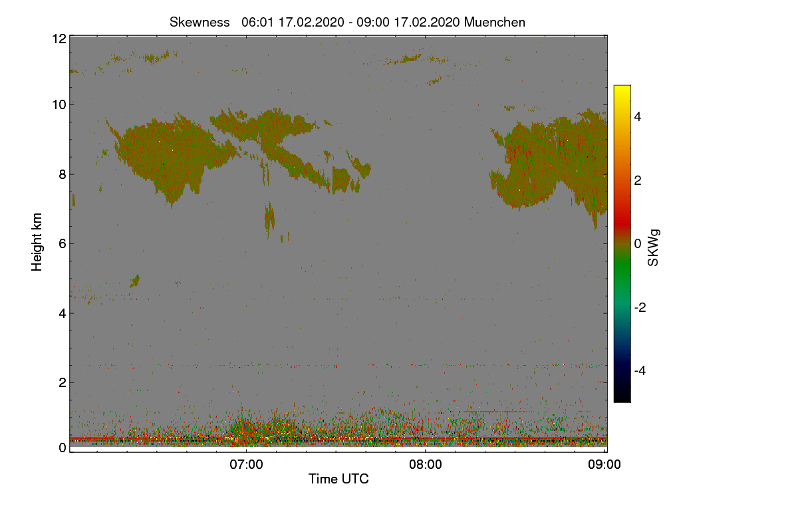This screenshot has height=532, width=798.
Task: Click the '07:00' time tick label
Action: (246, 465)
